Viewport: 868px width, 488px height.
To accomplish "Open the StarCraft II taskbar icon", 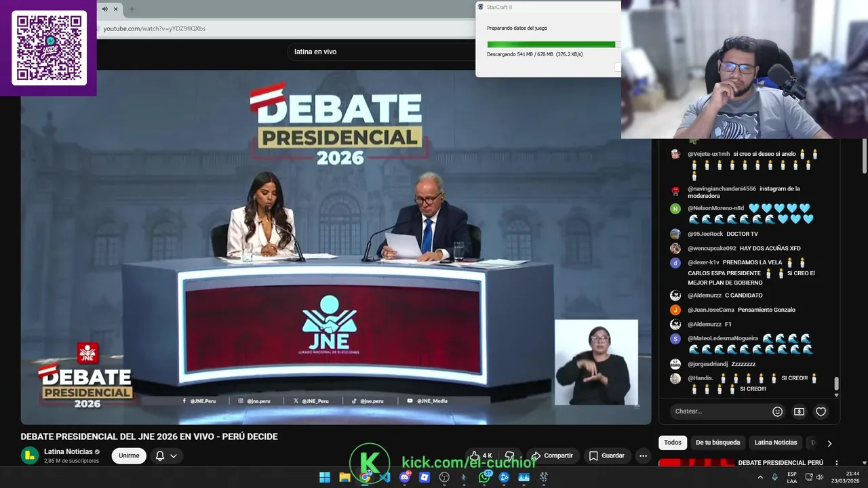I will tap(544, 477).
